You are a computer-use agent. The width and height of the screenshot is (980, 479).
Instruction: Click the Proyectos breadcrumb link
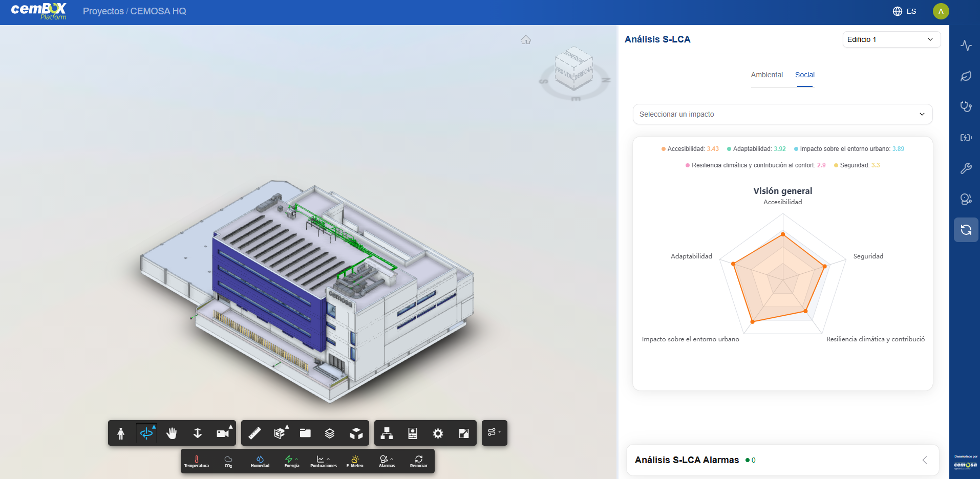click(103, 11)
